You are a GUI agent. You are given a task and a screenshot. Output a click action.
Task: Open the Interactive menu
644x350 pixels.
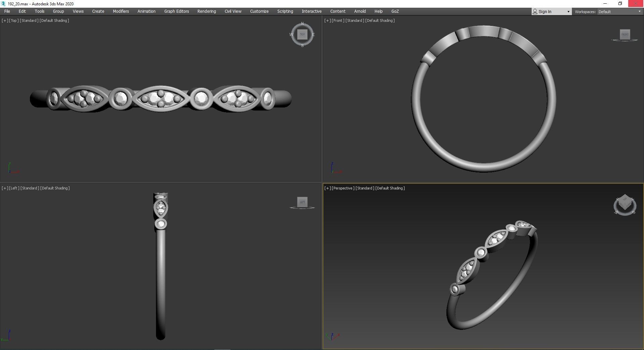point(312,11)
